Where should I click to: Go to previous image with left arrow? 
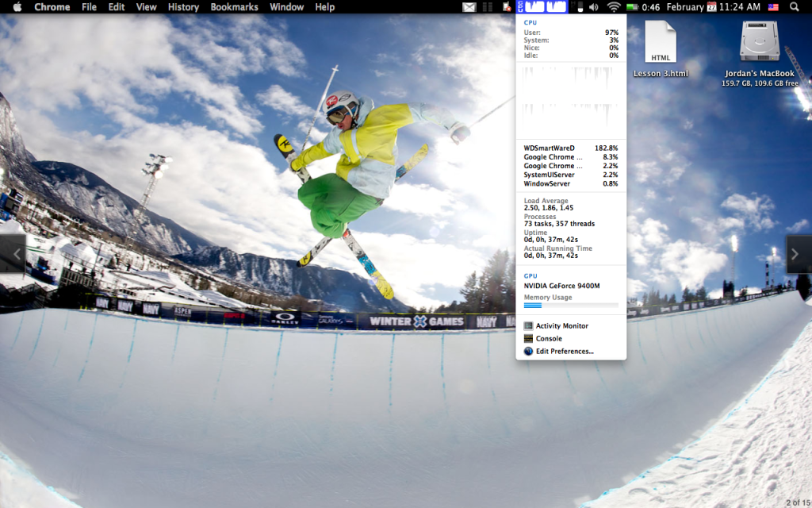[13, 253]
